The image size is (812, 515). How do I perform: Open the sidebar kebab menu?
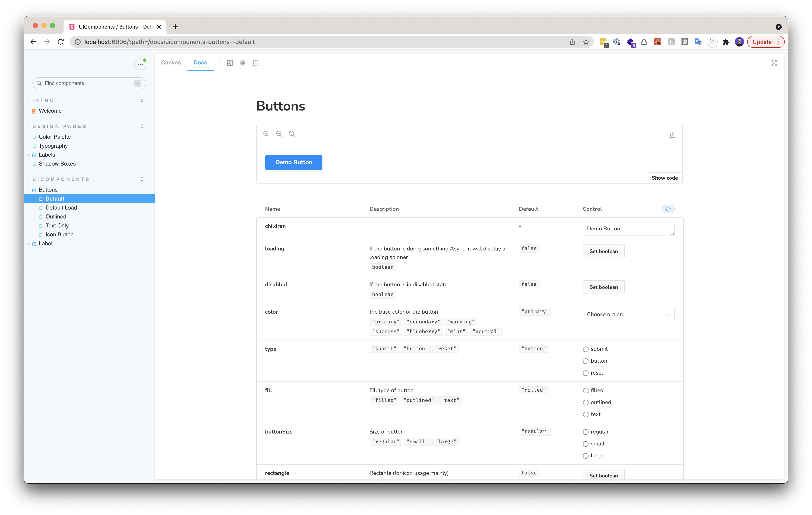pyautogui.click(x=140, y=64)
